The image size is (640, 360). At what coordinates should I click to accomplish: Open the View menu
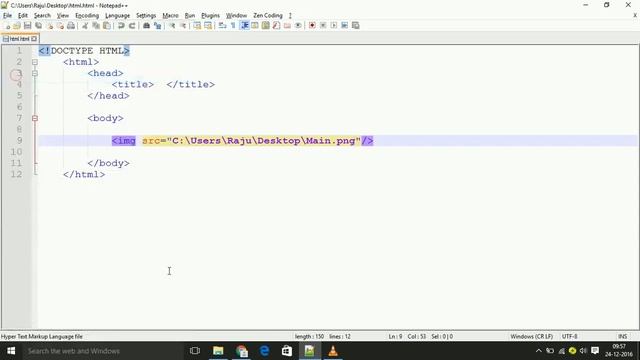click(62, 16)
